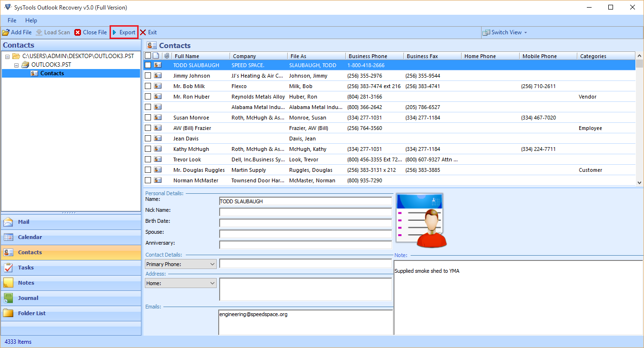Open the Home address dropdown
This screenshot has height=348, width=644.
(x=181, y=283)
